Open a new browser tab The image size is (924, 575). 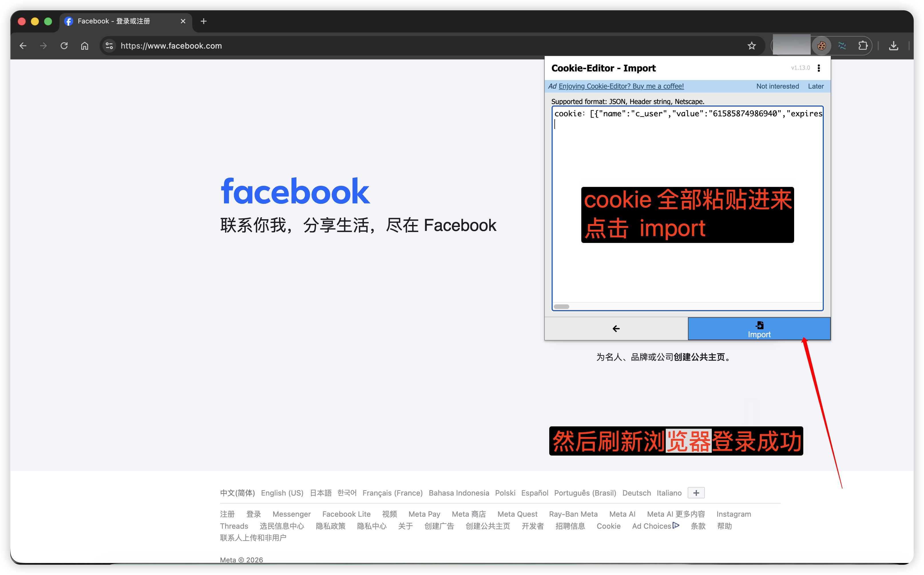204,21
